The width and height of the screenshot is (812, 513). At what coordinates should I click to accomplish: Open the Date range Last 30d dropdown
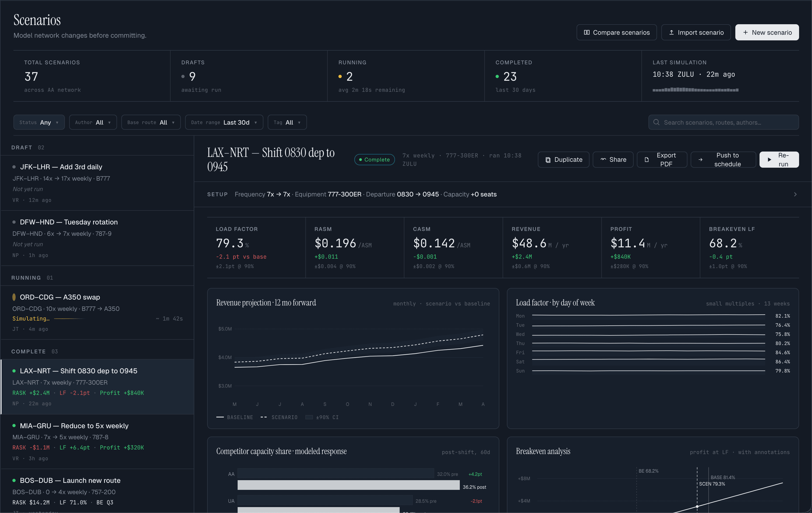pyautogui.click(x=224, y=122)
